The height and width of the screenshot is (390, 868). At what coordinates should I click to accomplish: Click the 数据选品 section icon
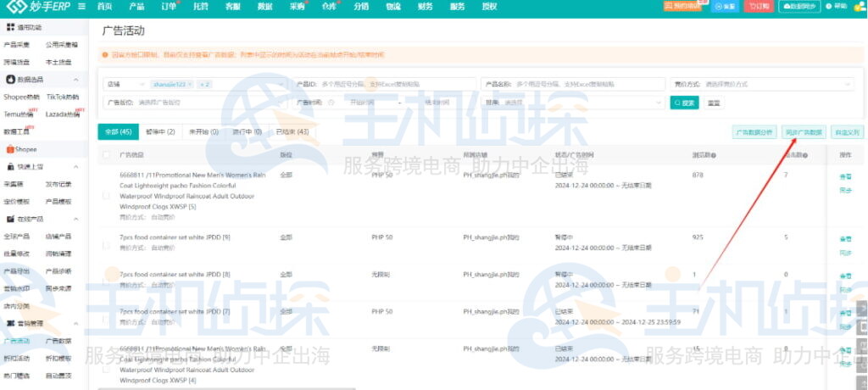[x=10, y=80]
